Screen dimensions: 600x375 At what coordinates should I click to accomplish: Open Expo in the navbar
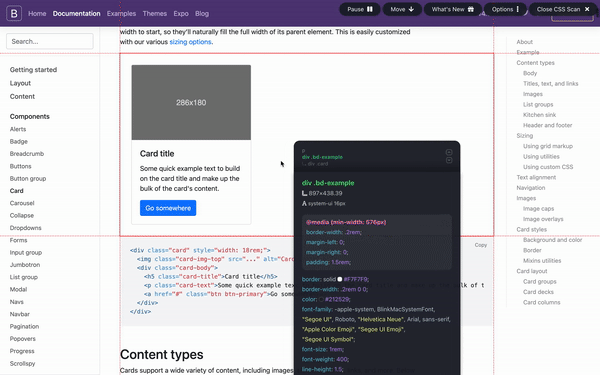point(181,13)
